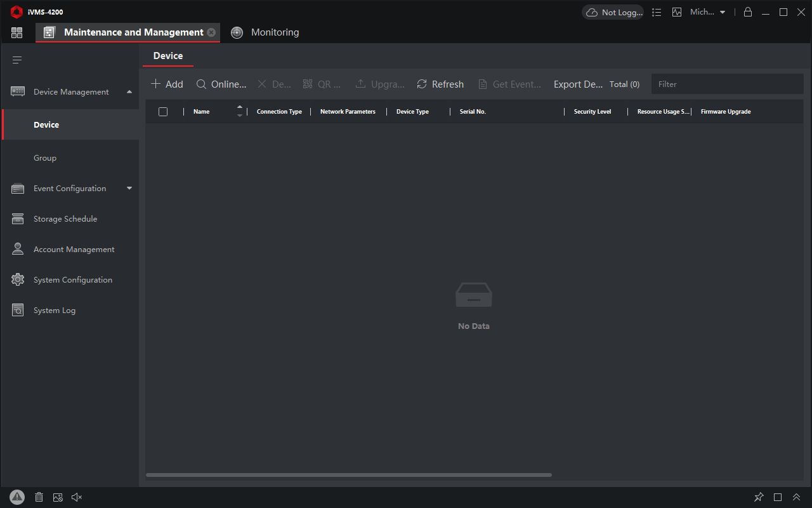The height and width of the screenshot is (508, 812).
Task: Click the Maintenance and Management tab icon
Action: click(x=49, y=32)
